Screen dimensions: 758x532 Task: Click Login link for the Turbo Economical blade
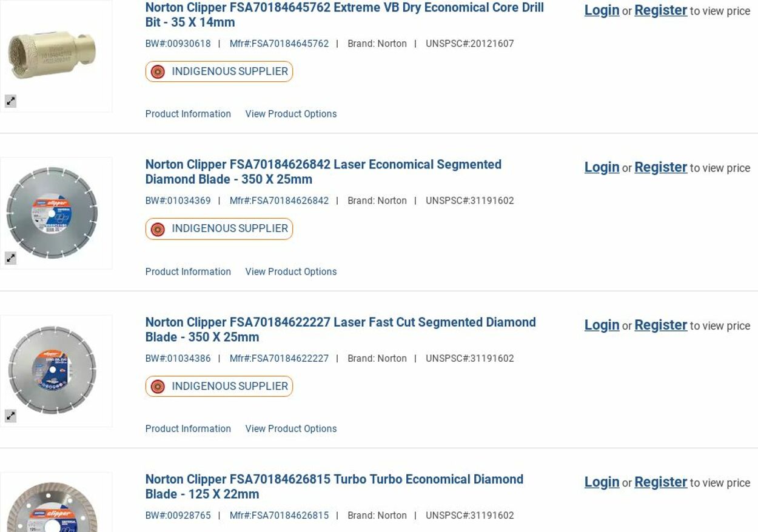tap(602, 482)
